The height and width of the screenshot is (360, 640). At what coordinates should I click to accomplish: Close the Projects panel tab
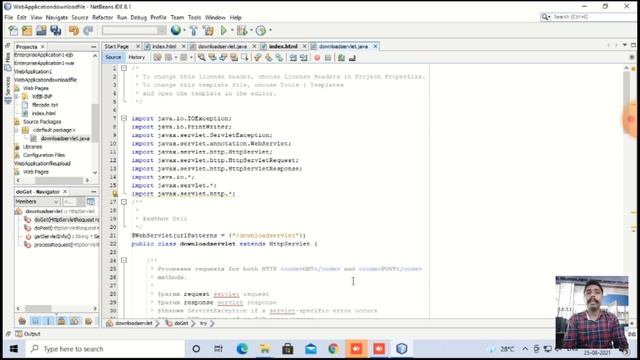[42, 47]
